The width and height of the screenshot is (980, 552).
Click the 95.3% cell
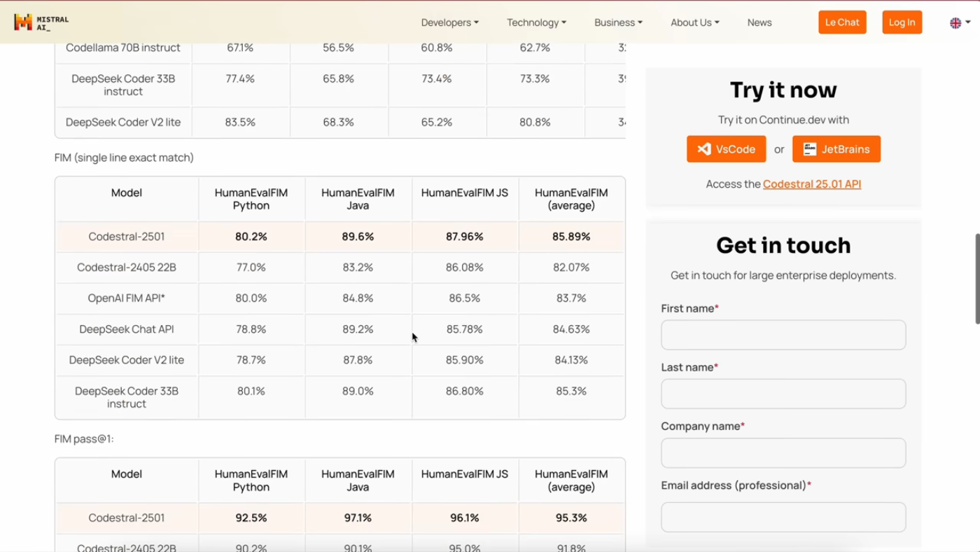[571, 518]
